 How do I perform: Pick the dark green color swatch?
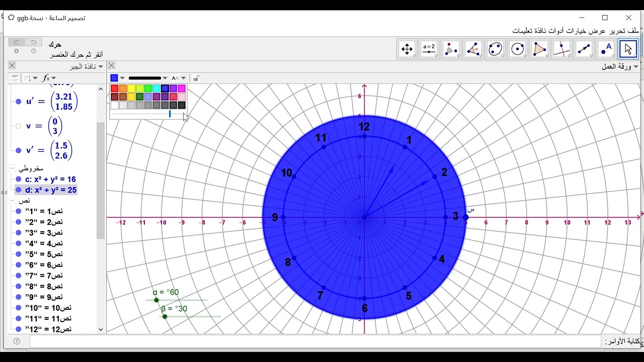(x=140, y=97)
